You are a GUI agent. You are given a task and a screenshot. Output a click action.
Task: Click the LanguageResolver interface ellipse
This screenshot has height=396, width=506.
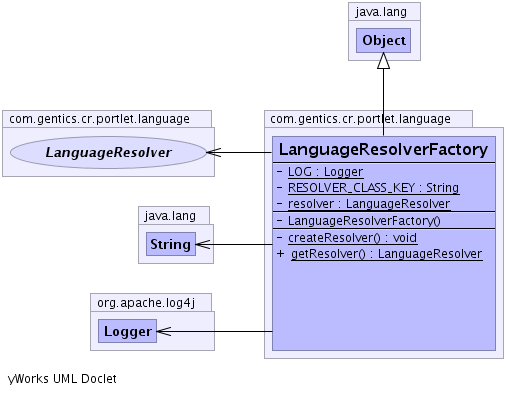click(108, 152)
